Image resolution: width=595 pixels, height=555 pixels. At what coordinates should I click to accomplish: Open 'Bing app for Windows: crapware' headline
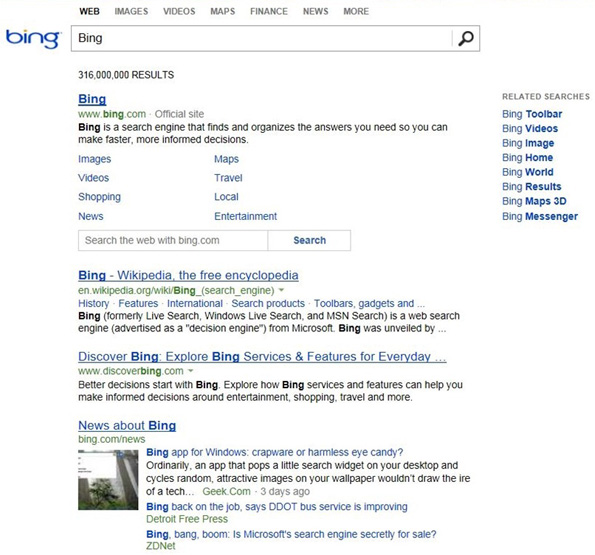(274, 452)
